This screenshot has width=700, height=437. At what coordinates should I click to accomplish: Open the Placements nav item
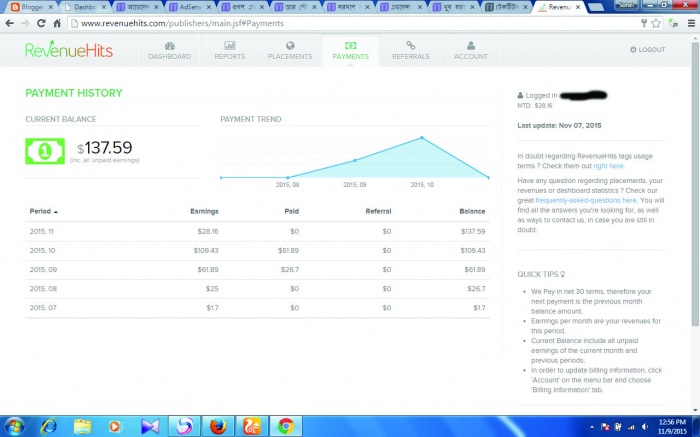(x=290, y=50)
